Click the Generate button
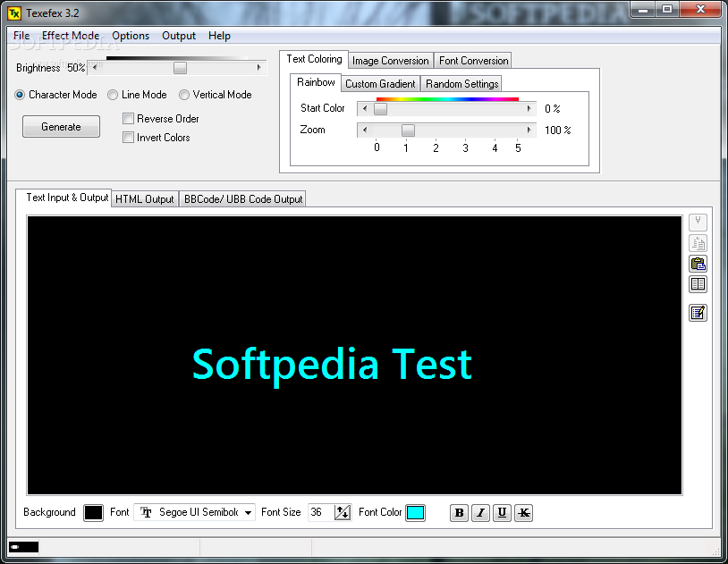The image size is (728, 564). 61,127
